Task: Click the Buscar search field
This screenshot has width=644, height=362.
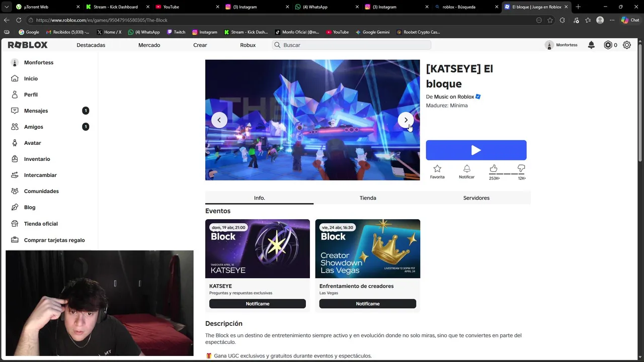Action: pyautogui.click(x=352, y=45)
